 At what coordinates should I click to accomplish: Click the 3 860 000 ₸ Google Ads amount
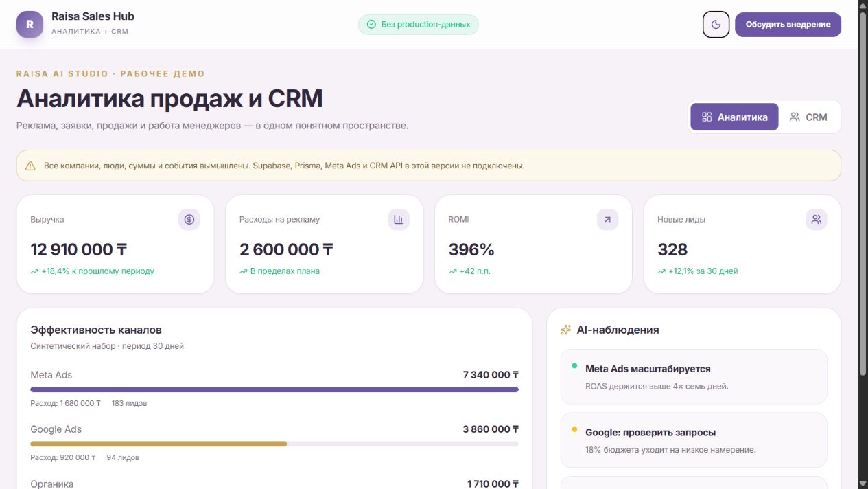click(491, 429)
